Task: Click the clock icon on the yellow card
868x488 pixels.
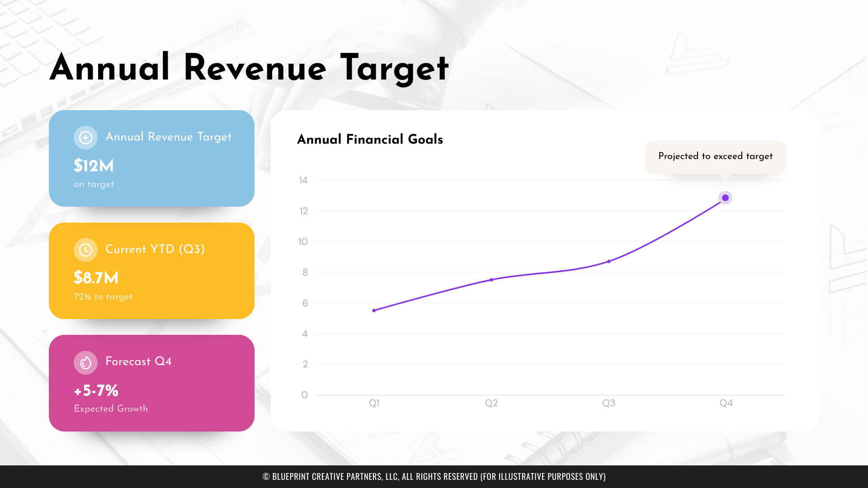Action: [x=85, y=250]
